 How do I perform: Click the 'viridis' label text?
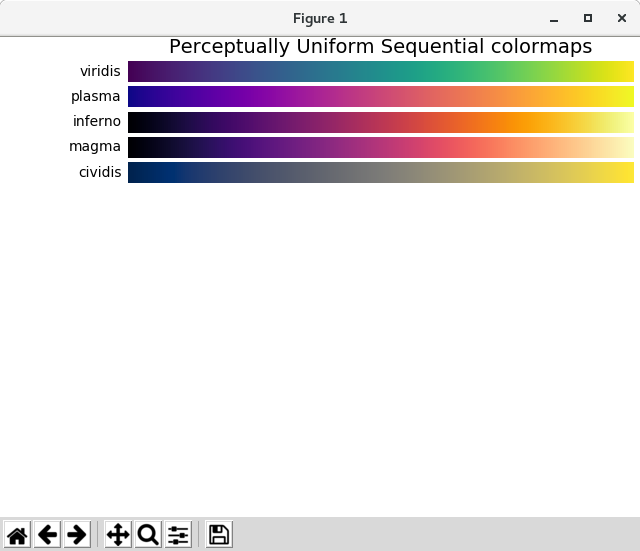[100, 71]
